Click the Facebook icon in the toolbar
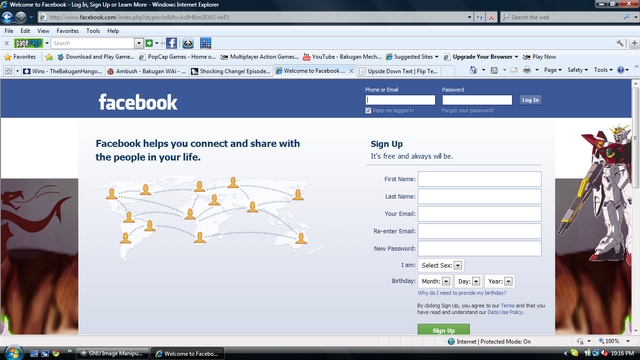Viewport: 640px width, 360px height. (171, 43)
